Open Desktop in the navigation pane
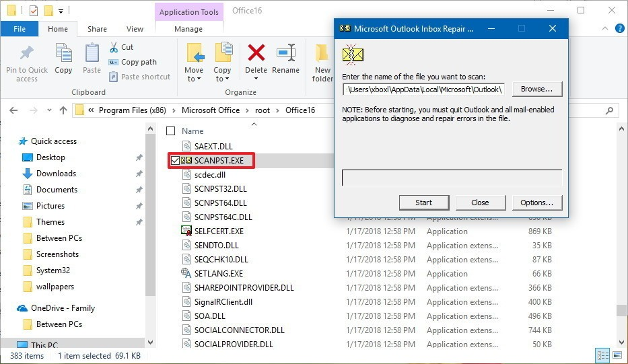This screenshot has width=628, height=364. click(x=50, y=157)
